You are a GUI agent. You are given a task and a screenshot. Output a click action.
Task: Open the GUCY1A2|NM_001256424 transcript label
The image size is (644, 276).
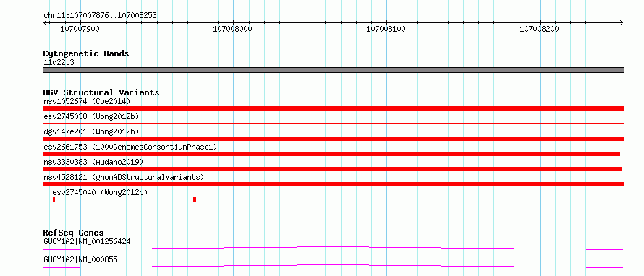pos(87,241)
